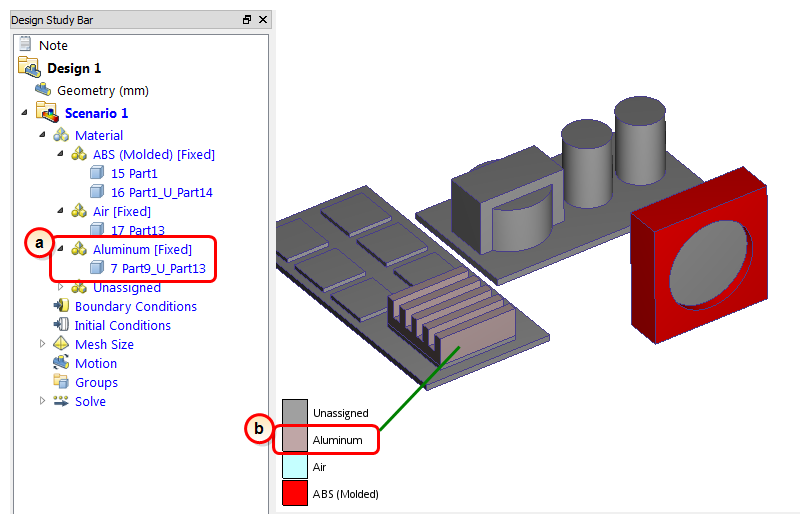
Task: Select the Note label
Action: point(53,45)
